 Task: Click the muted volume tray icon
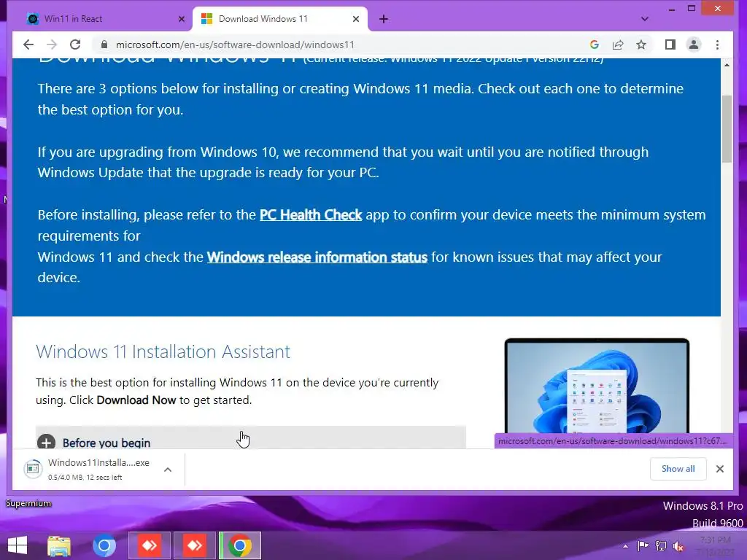[678, 545]
